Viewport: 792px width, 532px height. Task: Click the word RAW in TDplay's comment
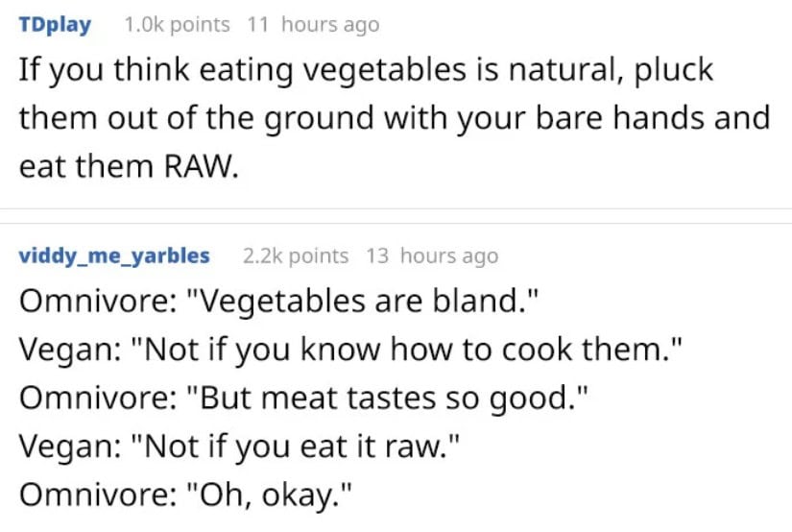201,167
